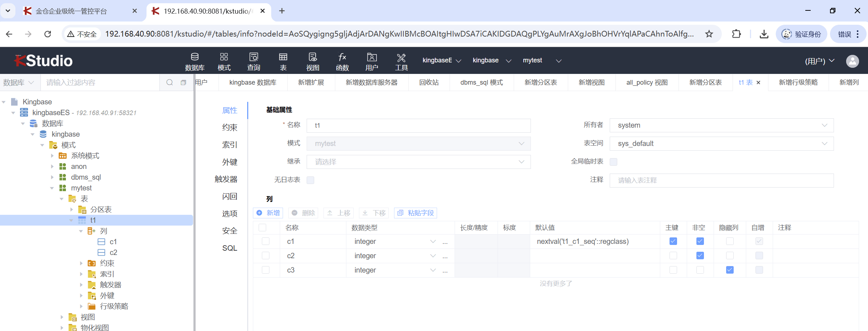
Task: Select the 行级策略 tree item
Action: (114, 306)
